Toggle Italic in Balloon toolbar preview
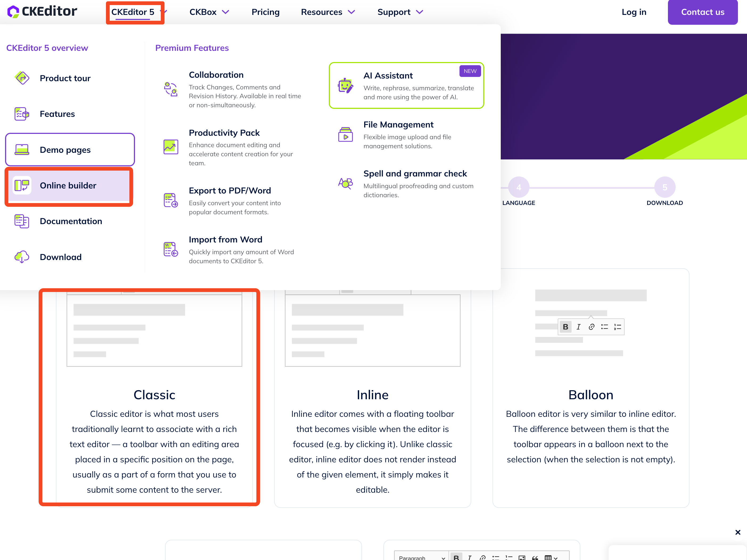This screenshot has width=747, height=560. pyautogui.click(x=578, y=327)
